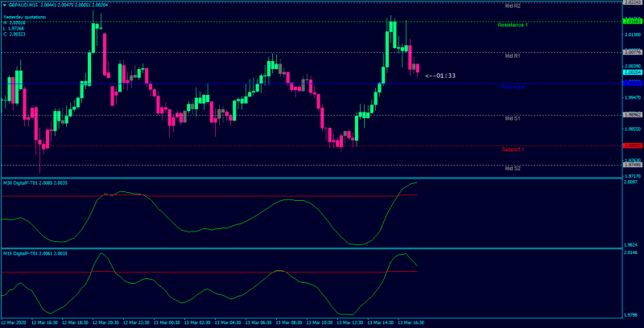644x328 pixels.
Task: Click the 1.99470 price scale value
Action: click(x=633, y=97)
